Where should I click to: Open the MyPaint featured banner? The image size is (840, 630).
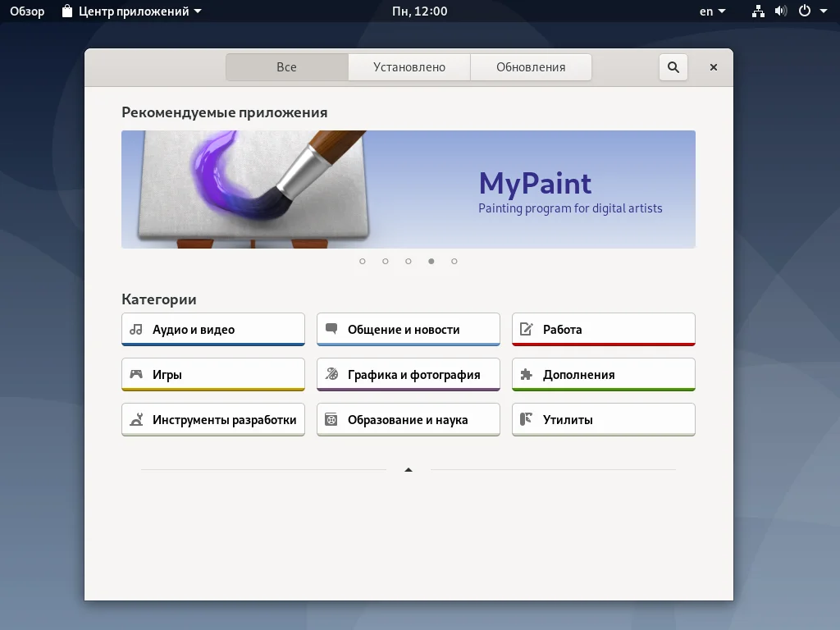(409, 189)
